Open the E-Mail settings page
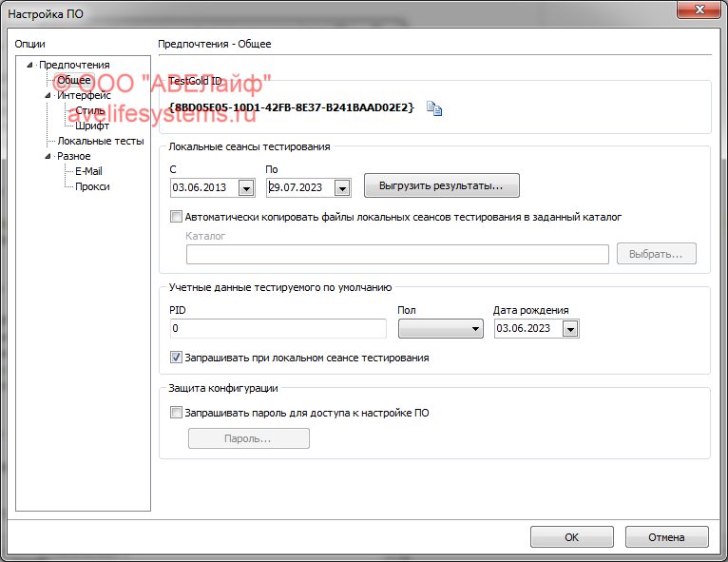This screenshot has width=728, height=562. pyautogui.click(x=88, y=171)
